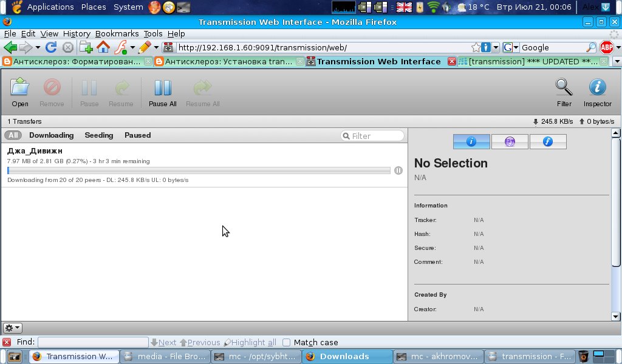Go to the Firefox Home page
The image size is (622, 364).
click(x=103, y=47)
